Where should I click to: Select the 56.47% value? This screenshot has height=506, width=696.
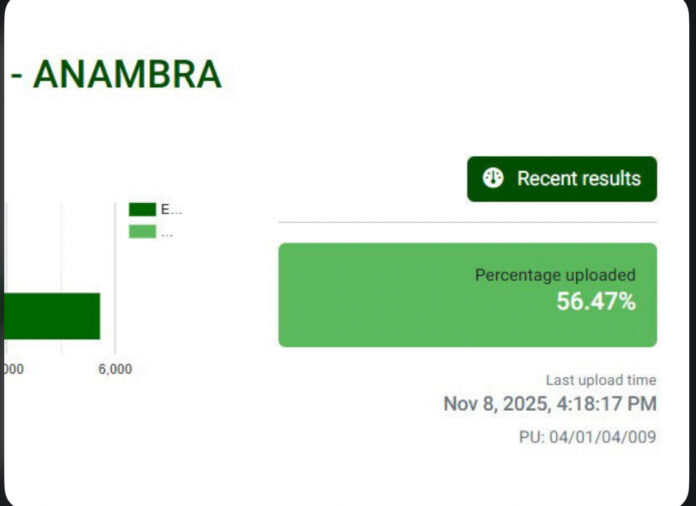click(x=596, y=302)
